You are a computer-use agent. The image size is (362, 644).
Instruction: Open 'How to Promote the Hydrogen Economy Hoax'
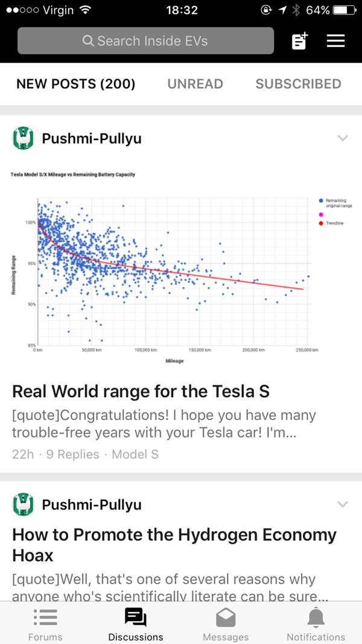point(174,545)
